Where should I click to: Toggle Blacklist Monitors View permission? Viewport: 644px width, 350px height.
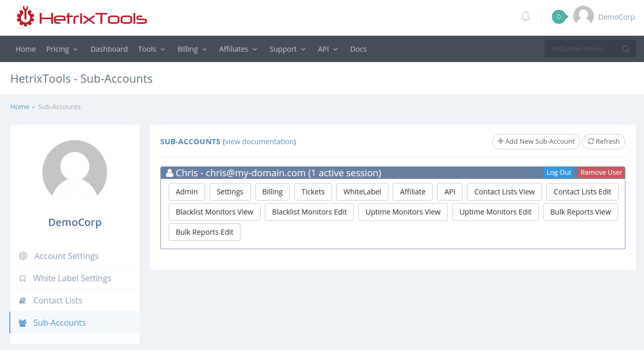(x=215, y=211)
